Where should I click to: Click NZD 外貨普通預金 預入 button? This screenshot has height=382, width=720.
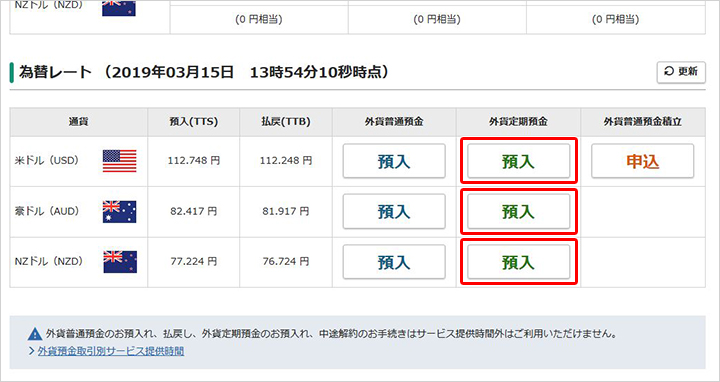394,262
